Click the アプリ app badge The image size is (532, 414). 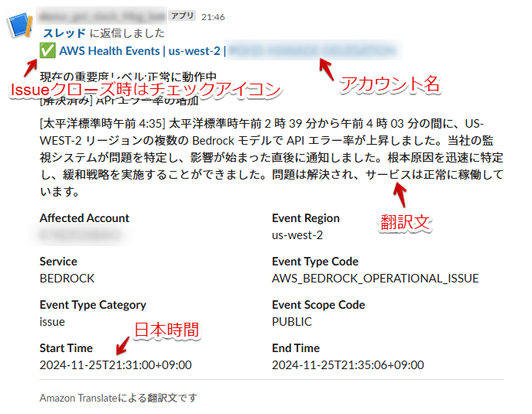point(182,16)
